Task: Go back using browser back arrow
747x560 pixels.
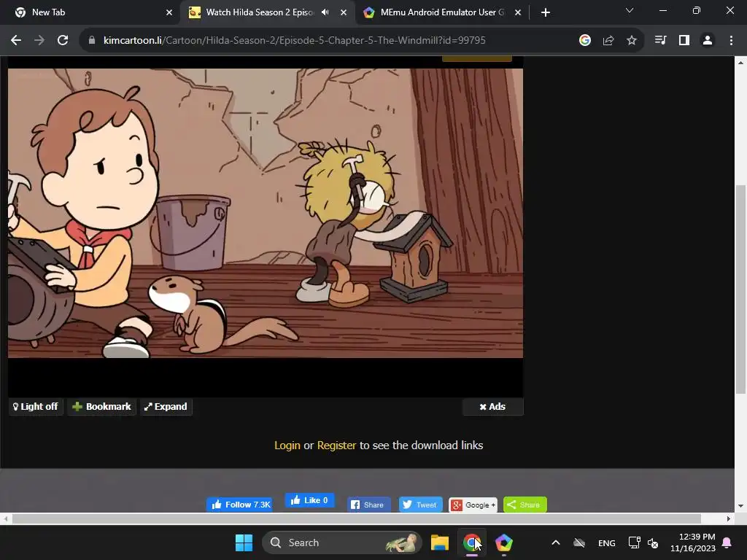Action: click(x=16, y=41)
